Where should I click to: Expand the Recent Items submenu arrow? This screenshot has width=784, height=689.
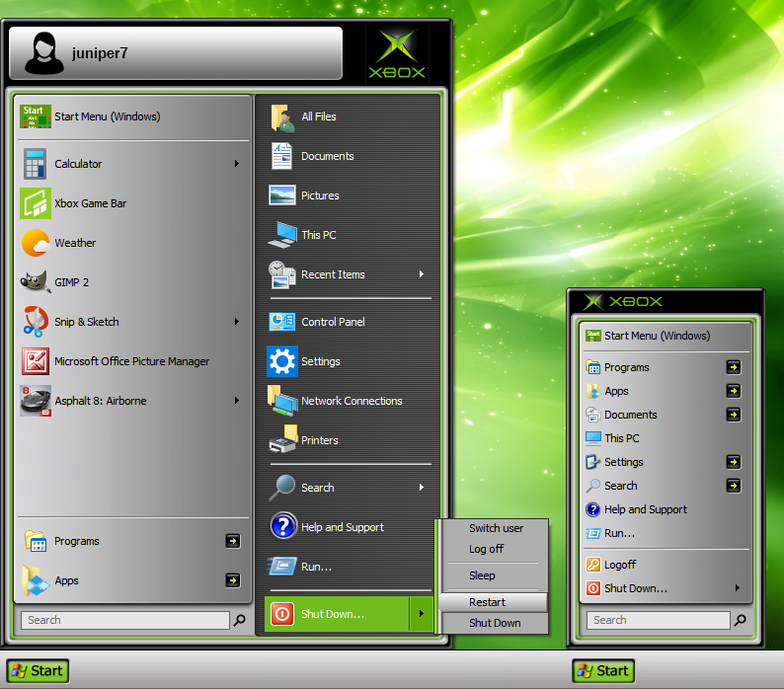click(x=422, y=274)
